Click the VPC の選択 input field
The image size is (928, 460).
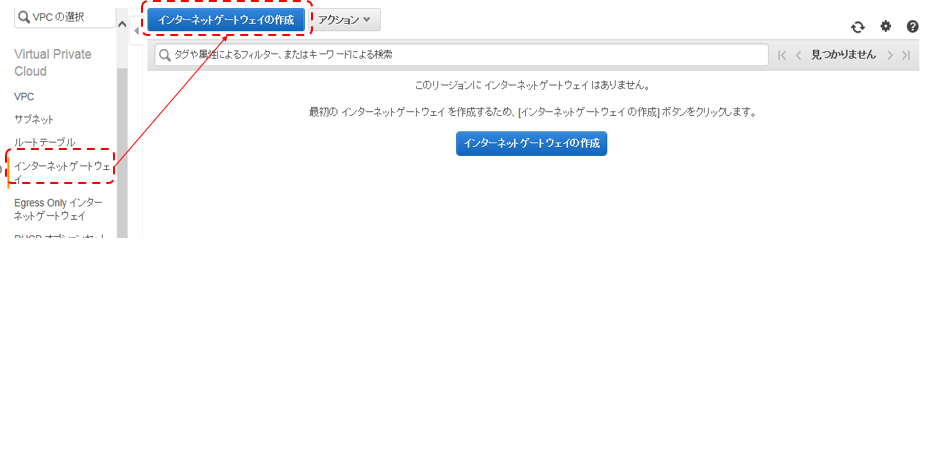[65, 18]
